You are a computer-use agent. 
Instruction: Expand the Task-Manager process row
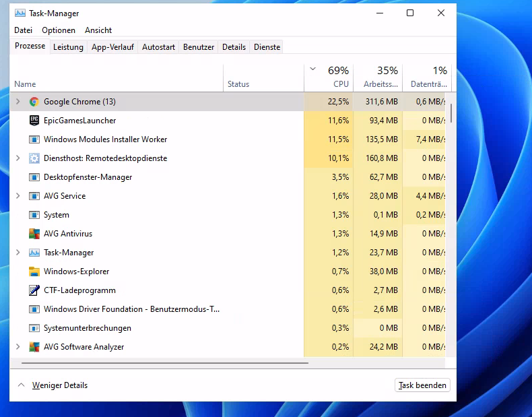pyautogui.click(x=18, y=253)
